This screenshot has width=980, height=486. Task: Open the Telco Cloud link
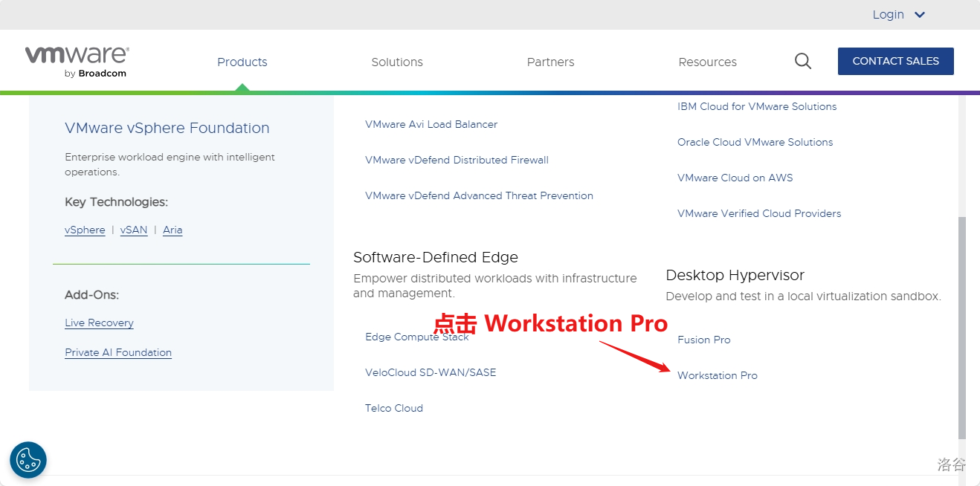coord(394,408)
